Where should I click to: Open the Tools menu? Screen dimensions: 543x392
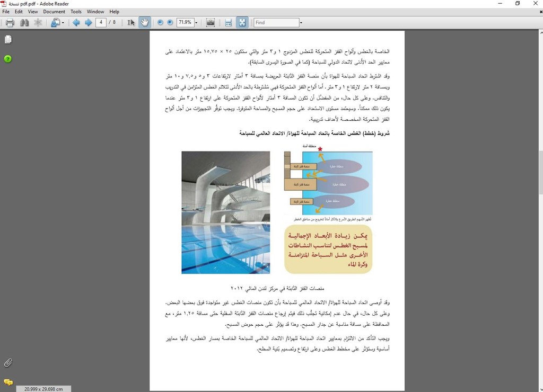[76, 12]
